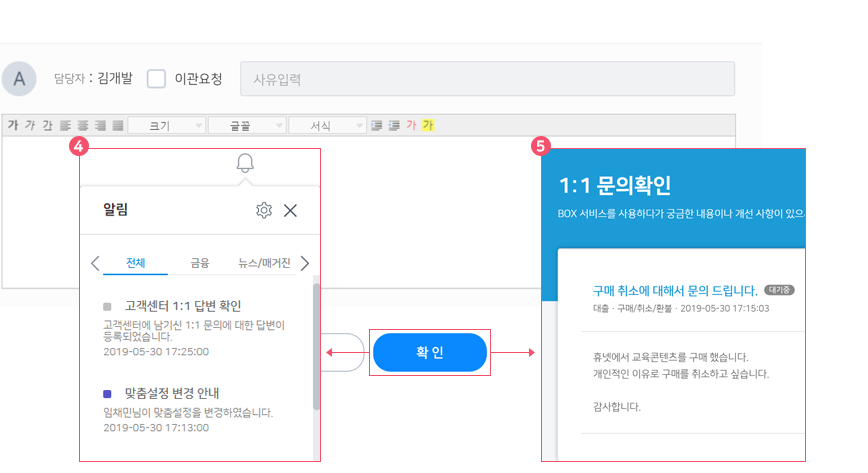Click the A avatar circle
The image size is (868, 473).
point(19,79)
